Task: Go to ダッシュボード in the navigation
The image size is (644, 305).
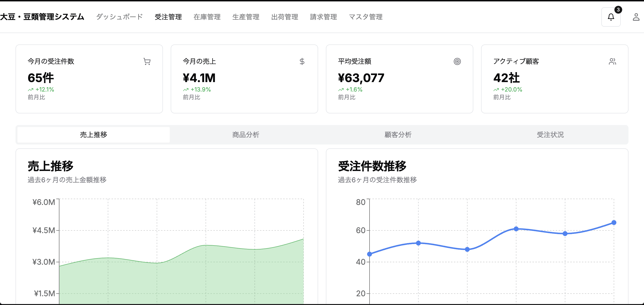Action: [120, 17]
